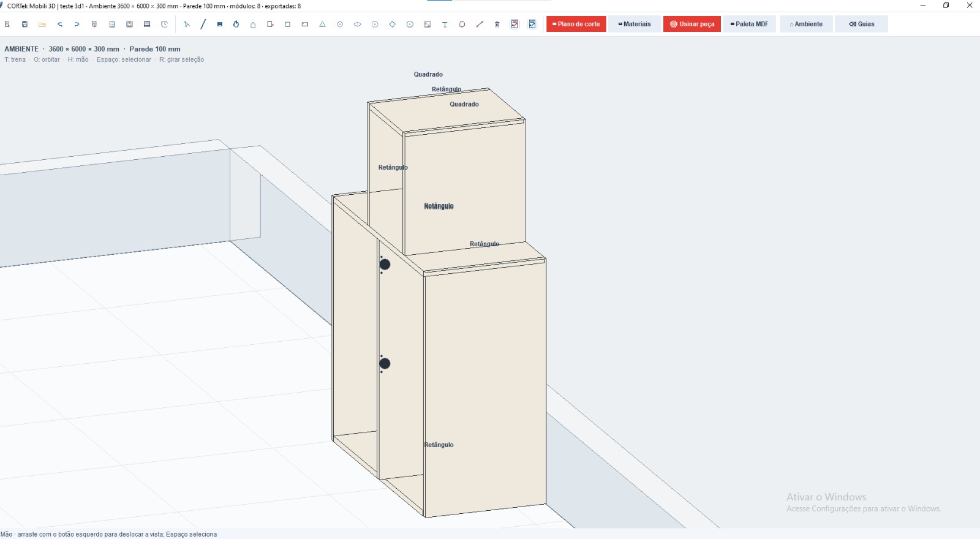Screen dimensions: 980x539
Task: Click the Ambiente button
Action: [806, 24]
